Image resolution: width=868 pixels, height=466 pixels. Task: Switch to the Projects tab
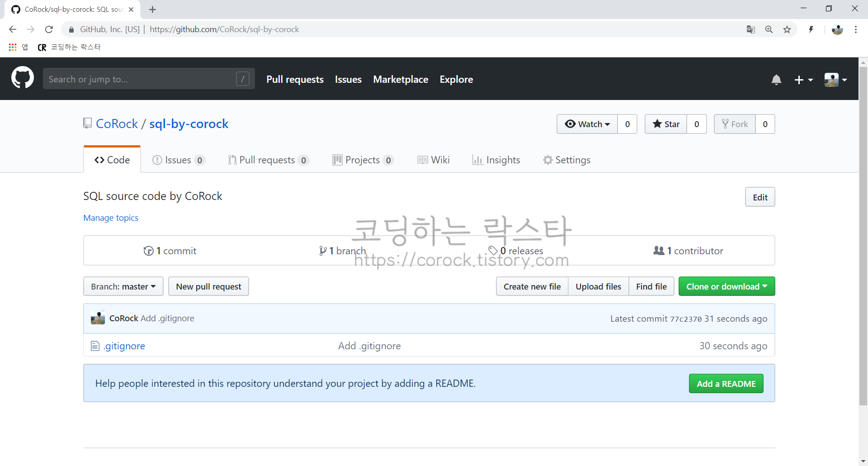363,160
